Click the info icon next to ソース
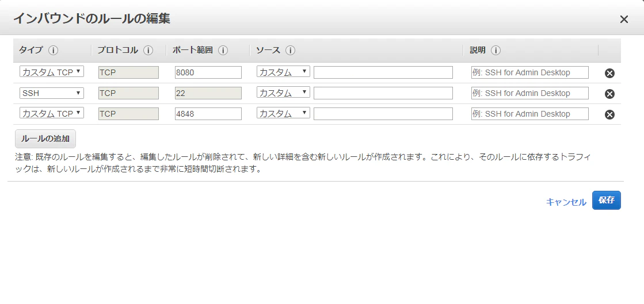Screen dimensions: 644x304 click(291, 51)
